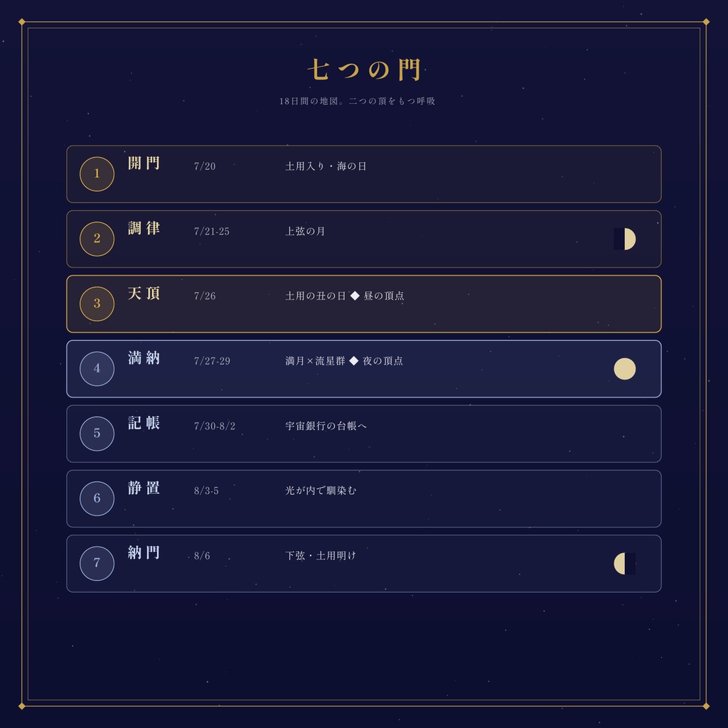The height and width of the screenshot is (728, 728).
Task: Click the 下弦・土用明け description
Action: (x=321, y=556)
